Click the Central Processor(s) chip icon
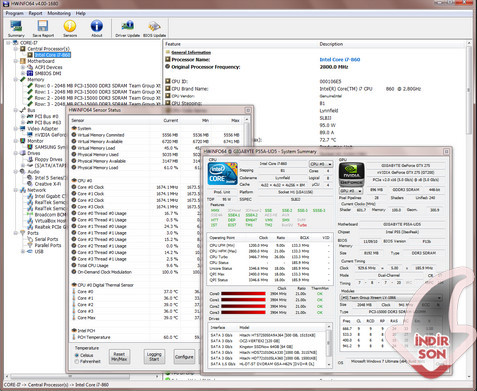This screenshot has height=391, width=477. coord(23,49)
